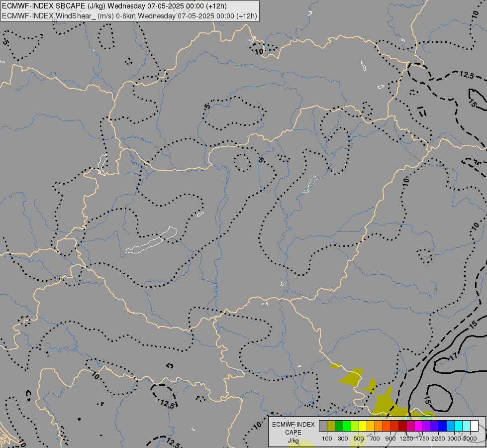Click the legend value 3000
This screenshot has height=448, width=487.
(x=454, y=439)
